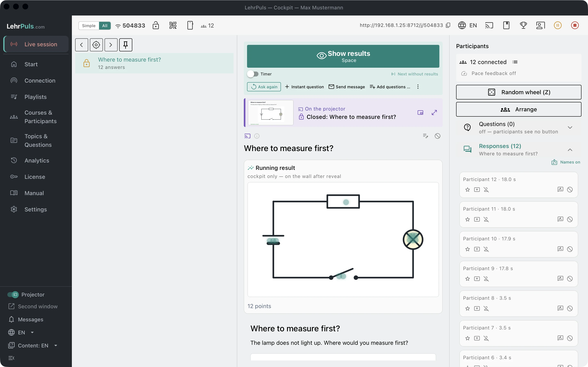The height and width of the screenshot is (367, 588).
Task: Go to Playlists in the sidebar
Action: [x=36, y=97]
